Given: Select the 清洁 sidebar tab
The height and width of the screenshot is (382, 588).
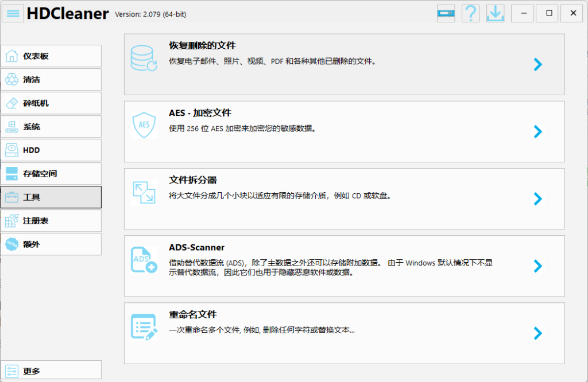Looking at the screenshot, I should tap(51, 80).
